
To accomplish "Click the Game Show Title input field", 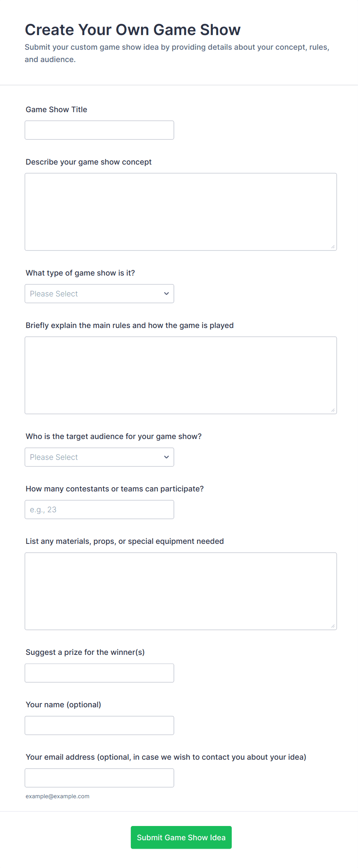I will pos(99,130).
